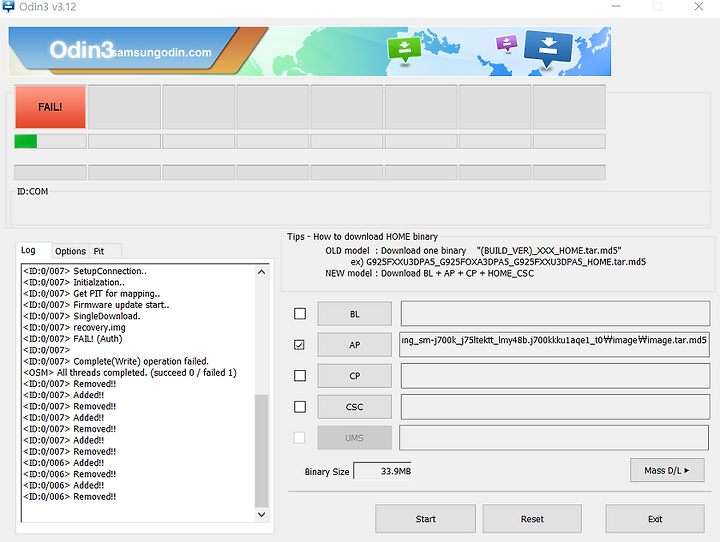Image resolution: width=720 pixels, height=542 pixels.
Task: Click the AP file button
Action: pos(354,345)
